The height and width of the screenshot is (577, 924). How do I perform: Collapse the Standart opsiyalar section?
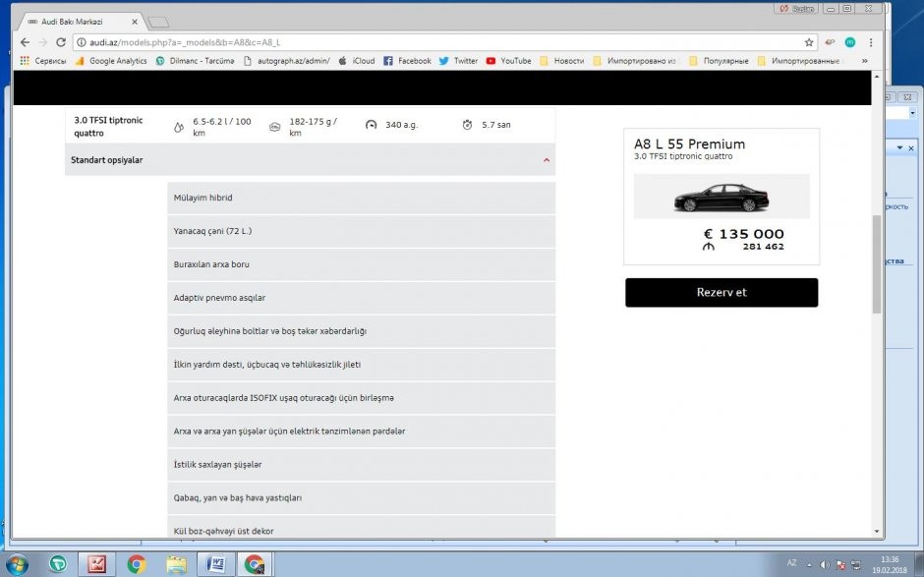pyautogui.click(x=547, y=159)
